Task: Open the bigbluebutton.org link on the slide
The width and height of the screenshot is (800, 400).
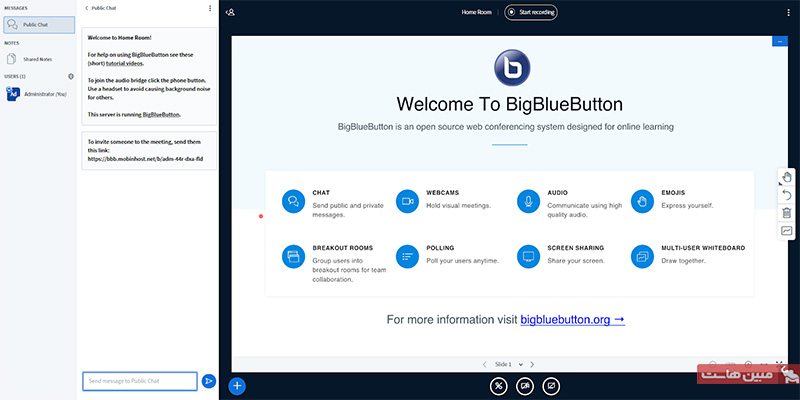Action: pos(572,320)
